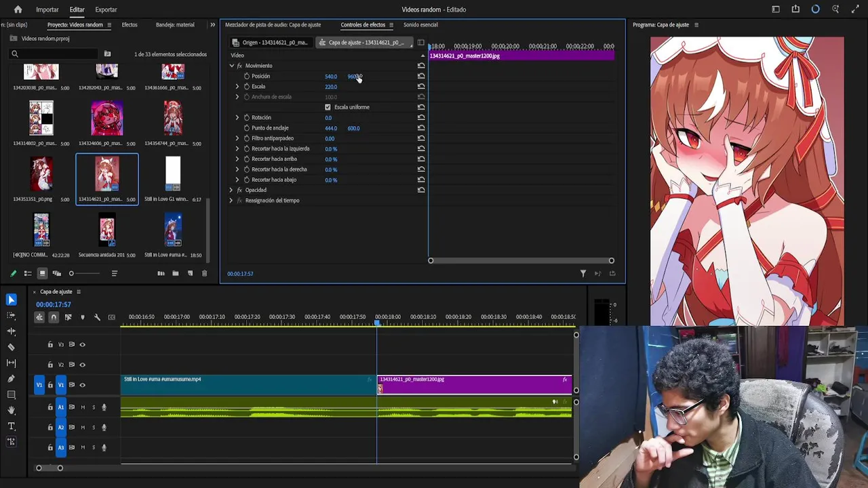
Task: Expand Filtro antiparpadeo property
Action: (237, 138)
